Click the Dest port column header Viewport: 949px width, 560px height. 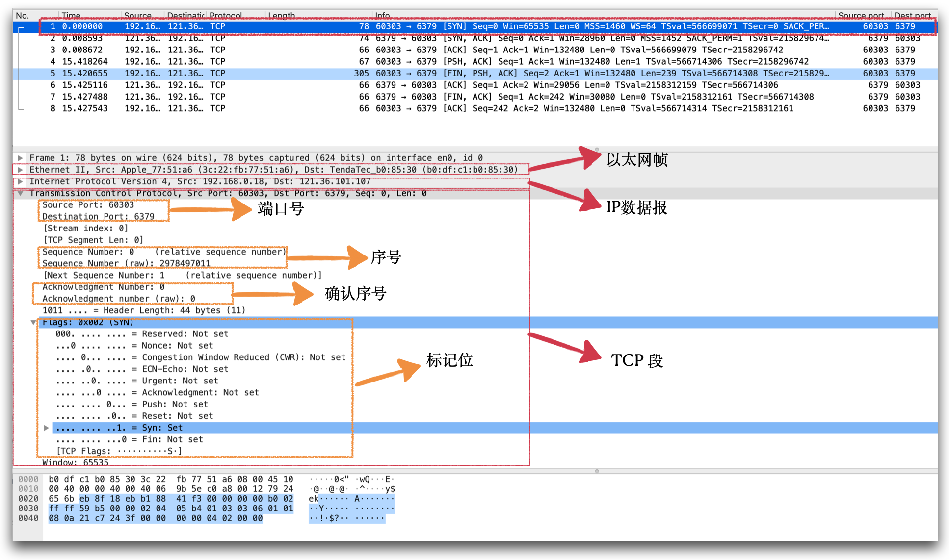pos(913,16)
